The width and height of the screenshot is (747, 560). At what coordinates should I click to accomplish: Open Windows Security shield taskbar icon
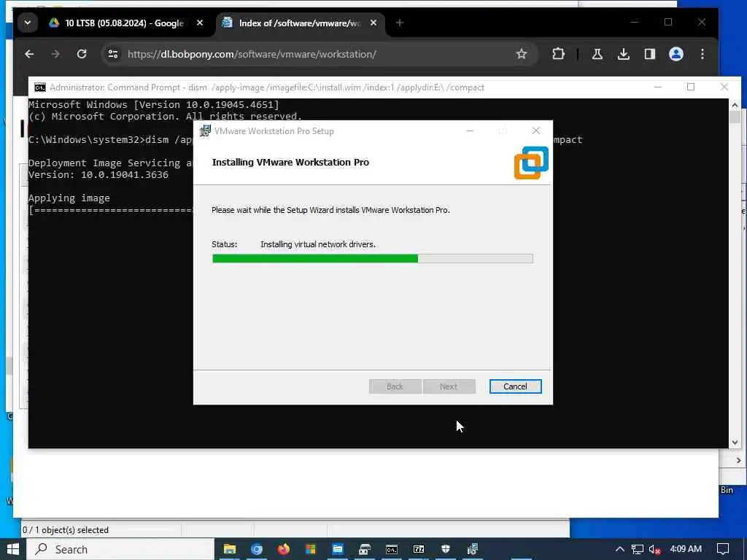(x=446, y=549)
